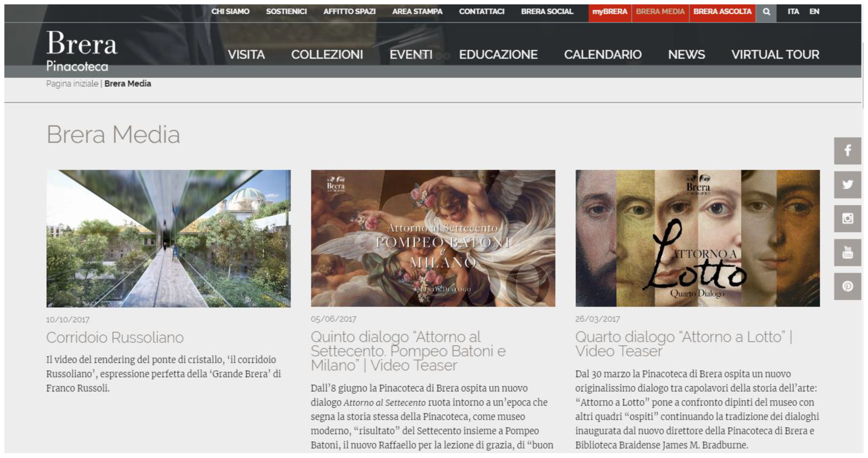Click the CONTATTACI top link
Viewport: 868px width, 458px height.
[x=482, y=12]
